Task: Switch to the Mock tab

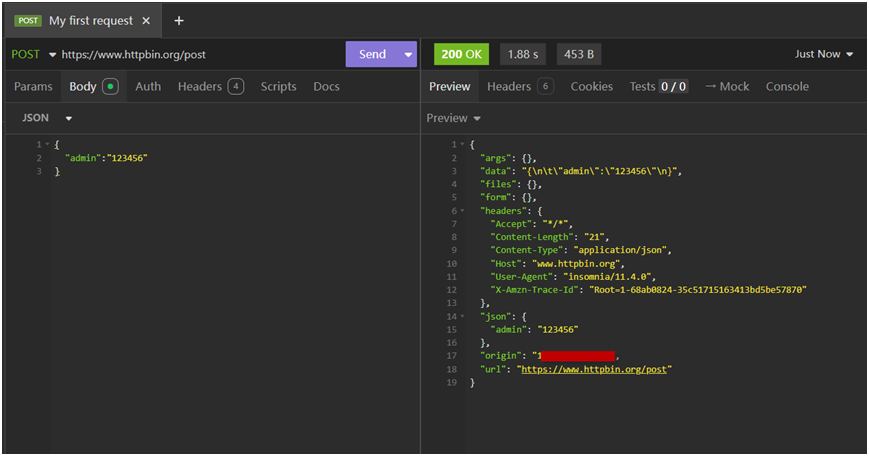Action: (727, 86)
